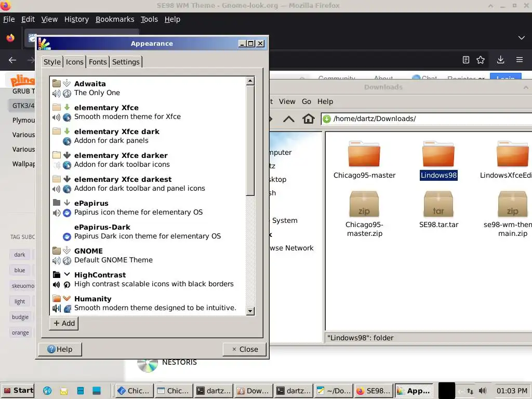Click the orange tag on the webpage
Viewport: 532px width, 399px height.
click(20, 333)
